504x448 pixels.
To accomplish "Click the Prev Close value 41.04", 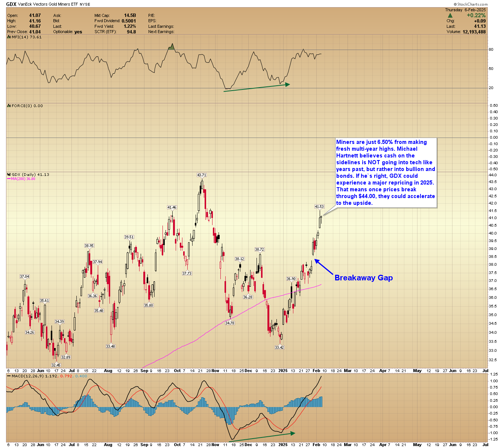I will pyautogui.click(x=35, y=32).
